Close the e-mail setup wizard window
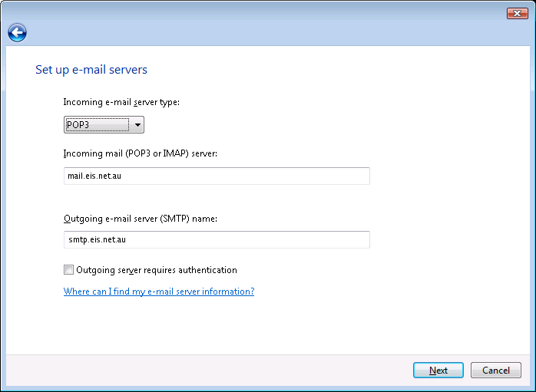This screenshot has height=392, width=536. coord(517,13)
